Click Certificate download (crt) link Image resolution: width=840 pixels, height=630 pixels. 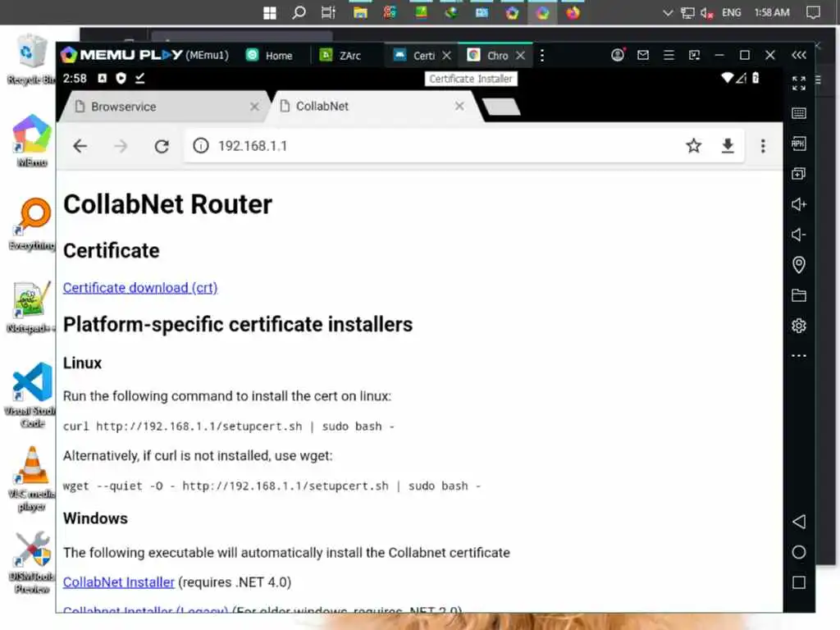[x=140, y=288]
